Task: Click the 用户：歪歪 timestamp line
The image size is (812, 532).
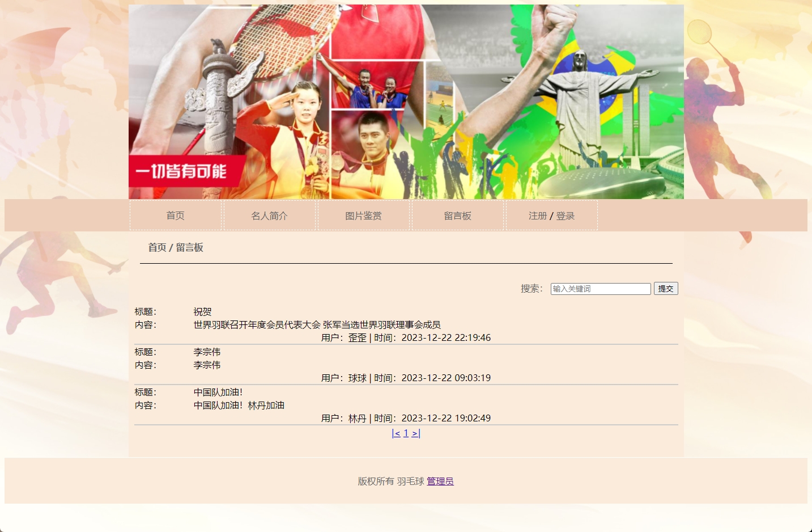Action: point(406,338)
